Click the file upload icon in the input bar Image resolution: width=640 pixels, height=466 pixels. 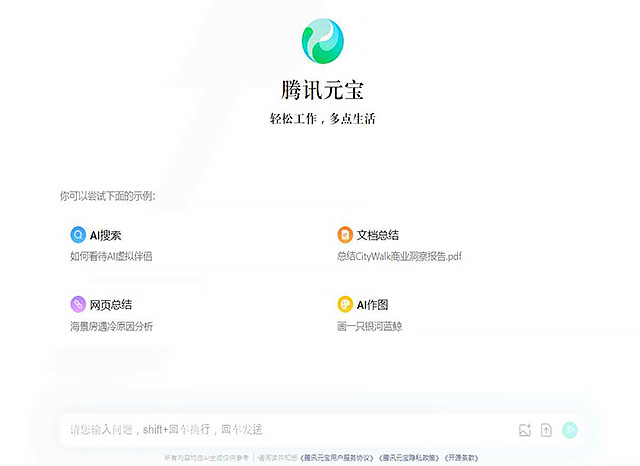546,430
